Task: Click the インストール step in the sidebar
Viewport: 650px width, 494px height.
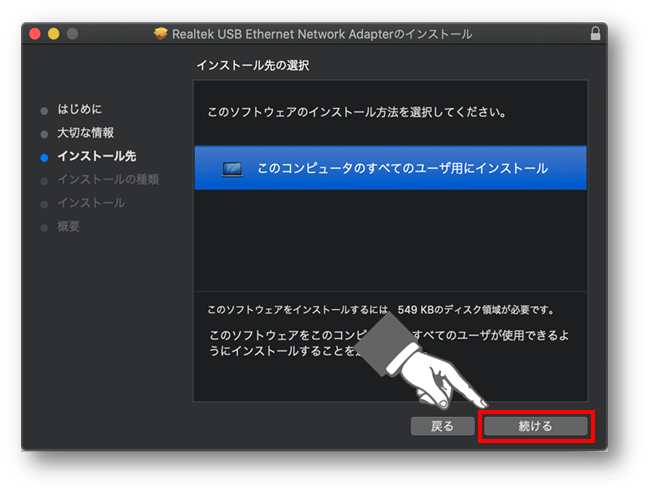Action: coord(91,203)
